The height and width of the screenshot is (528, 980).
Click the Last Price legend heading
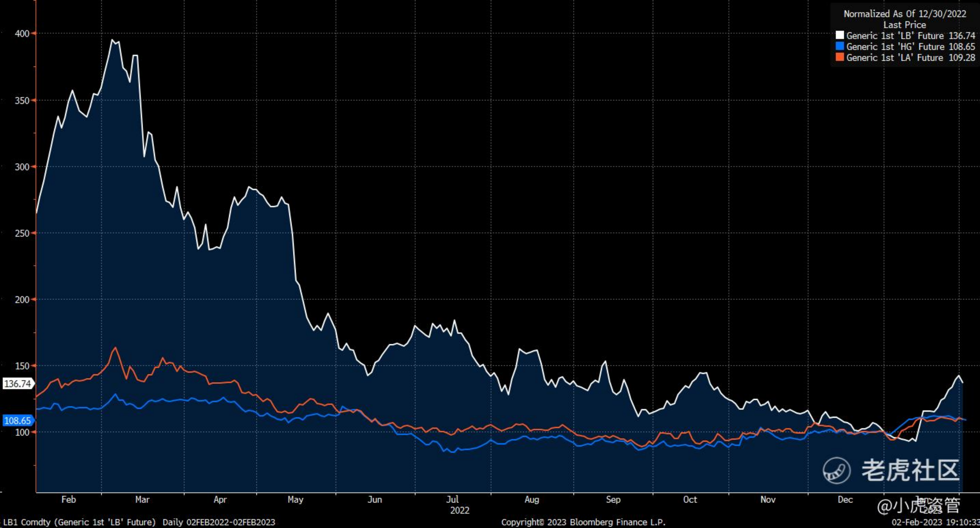tap(904, 25)
